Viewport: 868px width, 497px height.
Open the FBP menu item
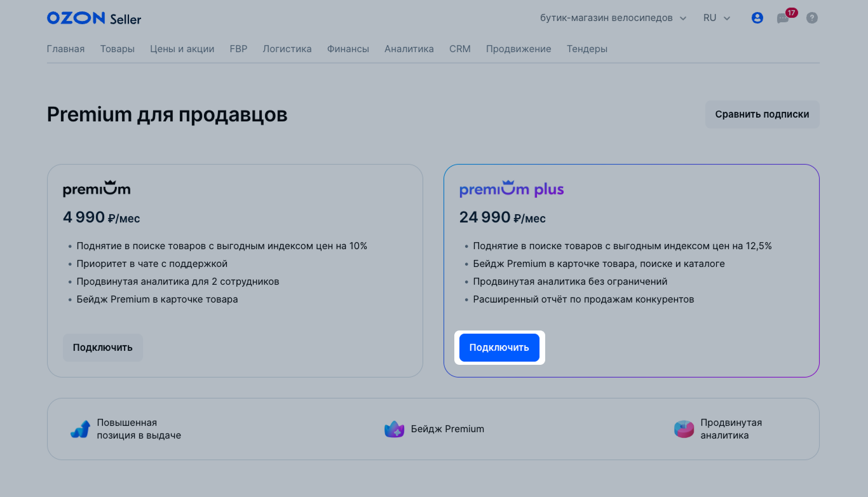[238, 49]
